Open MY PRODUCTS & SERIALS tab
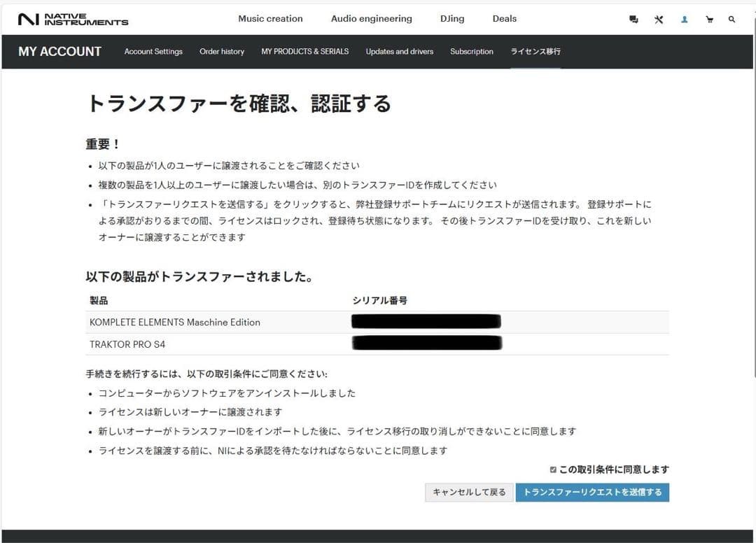Image resolution: width=756 pixels, height=543 pixels. pyautogui.click(x=304, y=52)
